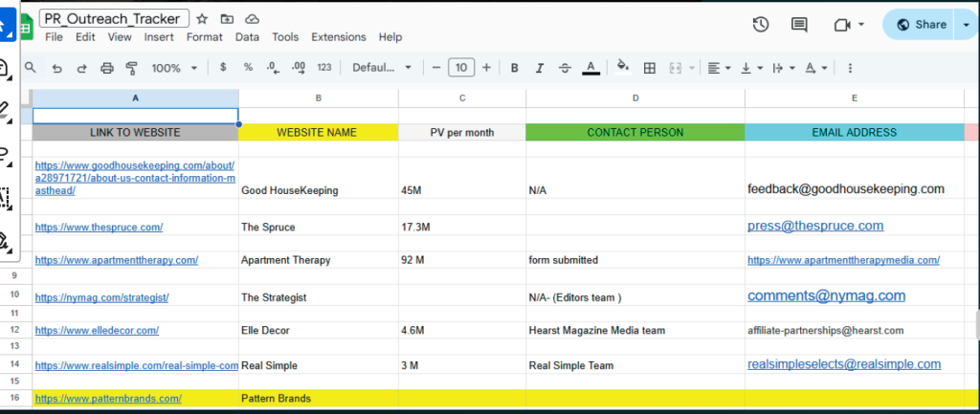Viewport: 980px width, 414px height.
Task: Open horizontal align dropdown
Action: pyautogui.click(x=720, y=68)
